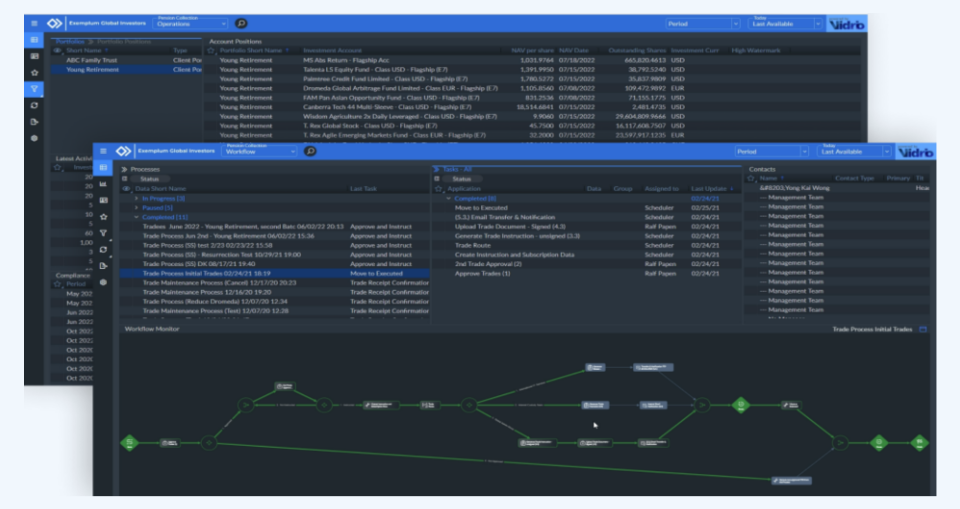Toggle the eye icon in Portfolios column header
This screenshot has width=960, height=509.
(57, 50)
